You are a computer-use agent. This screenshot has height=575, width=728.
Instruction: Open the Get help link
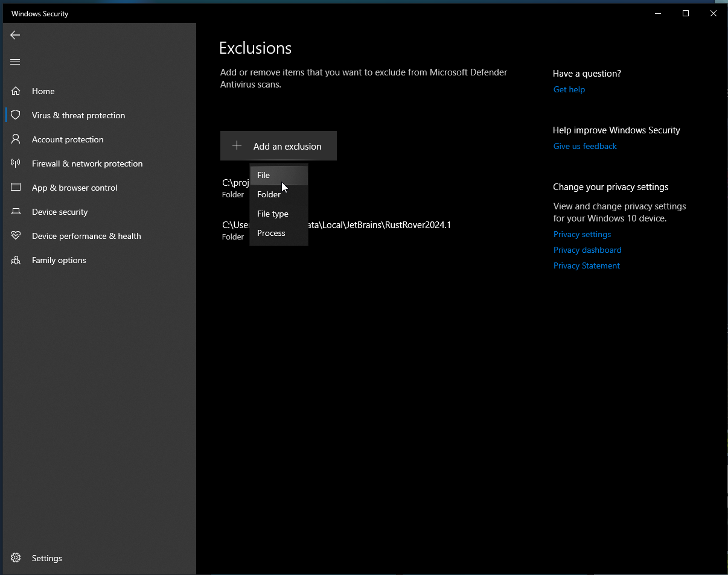click(x=569, y=89)
